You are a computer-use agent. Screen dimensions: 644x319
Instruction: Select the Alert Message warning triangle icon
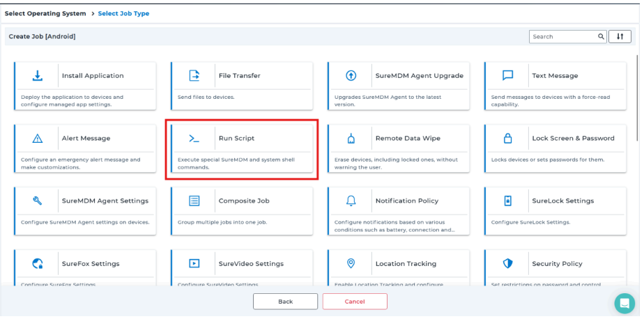click(x=38, y=139)
